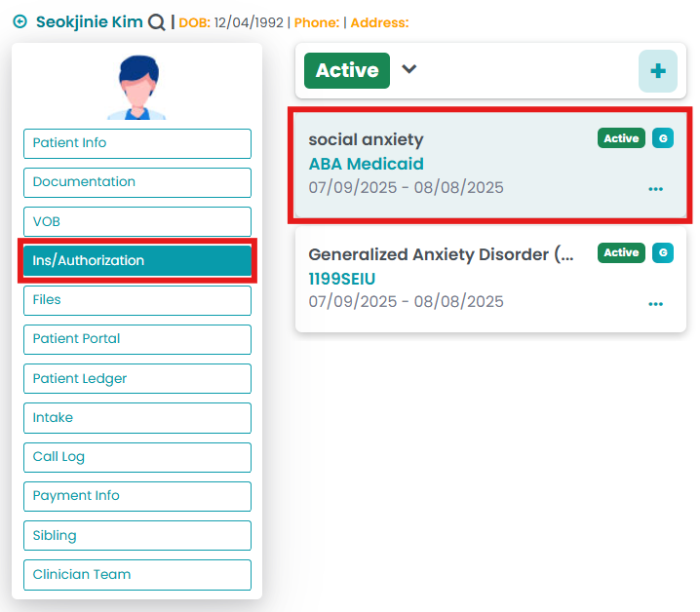The image size is (700, 612).
Task: Open the Intake section
Action: coord(137,418)
